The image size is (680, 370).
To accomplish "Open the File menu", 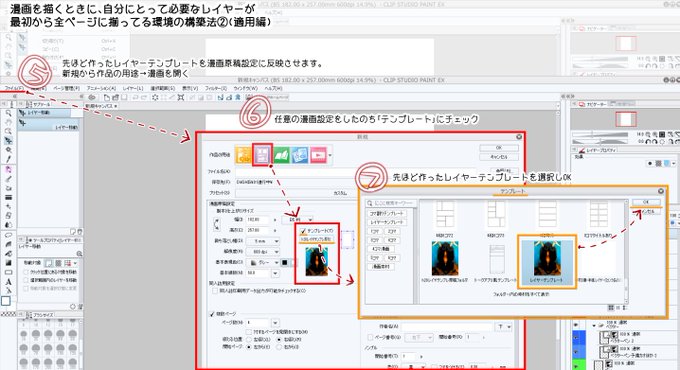I will pos(14,88).
